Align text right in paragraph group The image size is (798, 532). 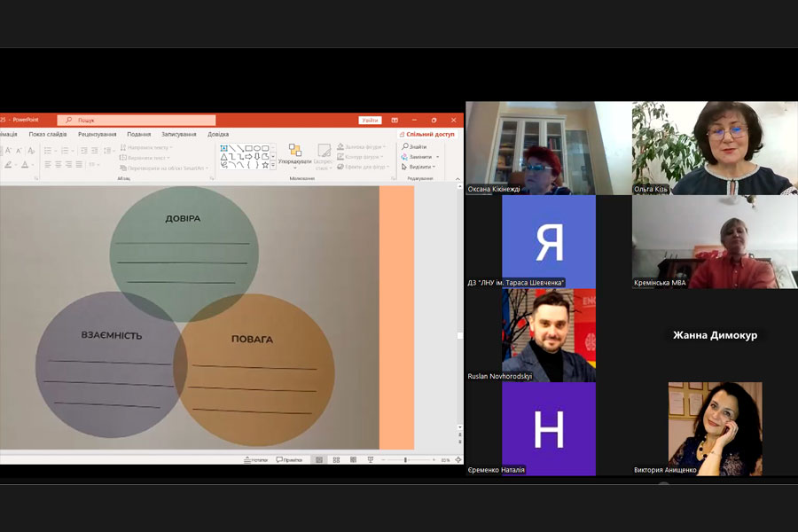click(x=68, y=164)
